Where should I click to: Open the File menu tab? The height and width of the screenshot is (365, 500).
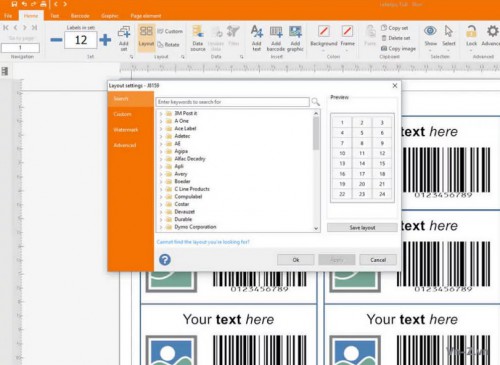point(8,16)
